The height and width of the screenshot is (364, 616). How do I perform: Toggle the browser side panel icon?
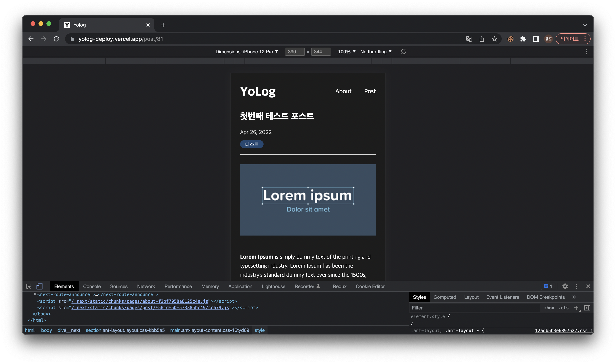point(536,39)
